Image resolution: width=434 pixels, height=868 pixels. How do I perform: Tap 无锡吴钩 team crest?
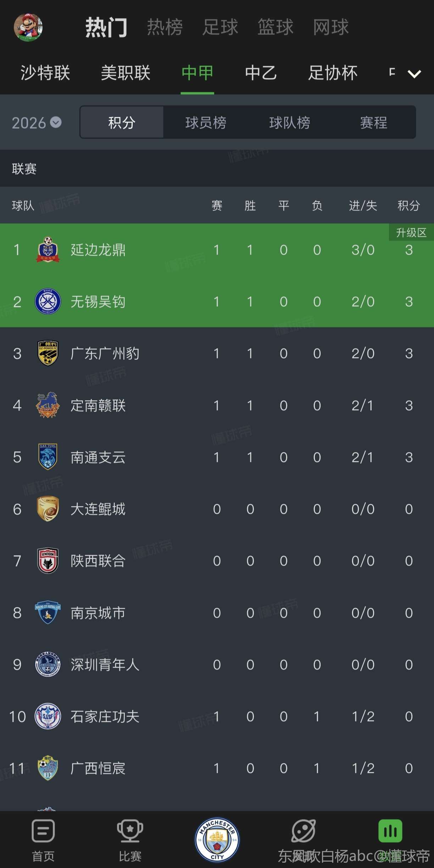pos(48,302)
